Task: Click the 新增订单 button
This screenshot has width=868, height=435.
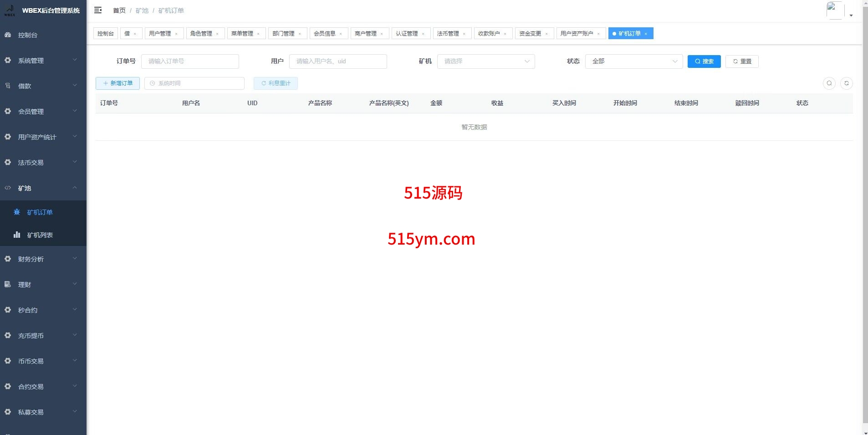Action: [x=117, y=83]
